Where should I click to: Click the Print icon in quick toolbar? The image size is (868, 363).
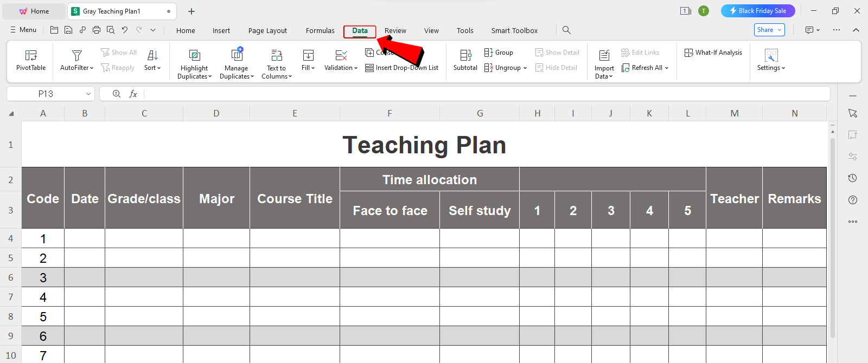click(x=97, y=30)
